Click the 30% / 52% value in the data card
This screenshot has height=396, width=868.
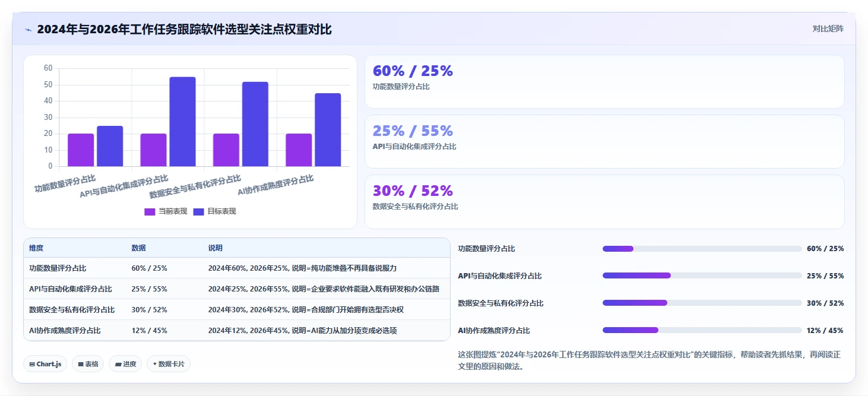(x=413, y=191)
